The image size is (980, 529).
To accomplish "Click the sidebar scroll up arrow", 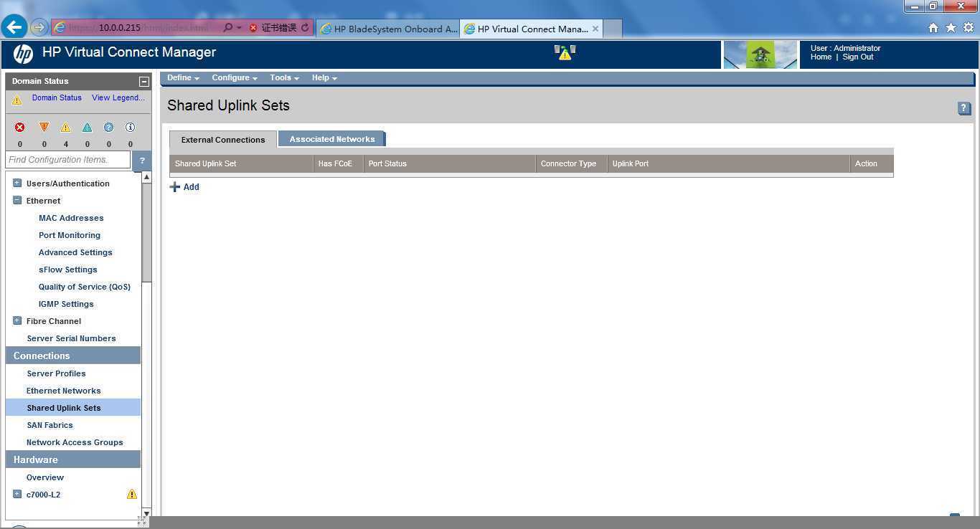I will point(146,177).
